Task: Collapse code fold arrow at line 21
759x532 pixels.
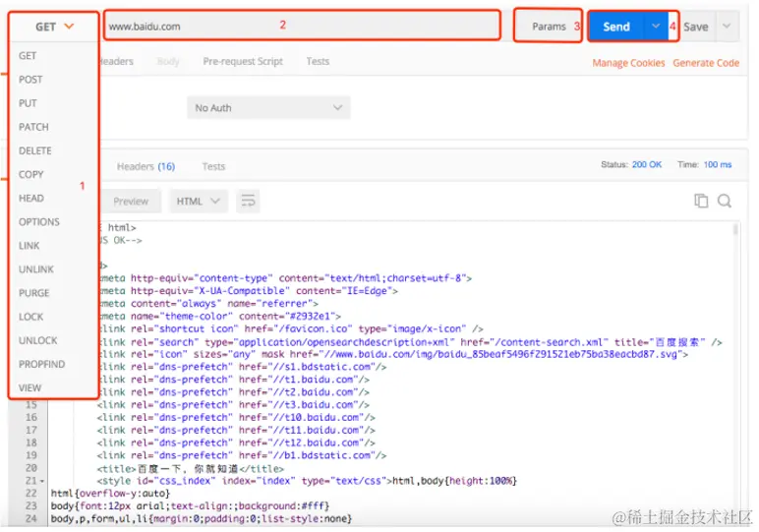Action: [x=42, y=481]
